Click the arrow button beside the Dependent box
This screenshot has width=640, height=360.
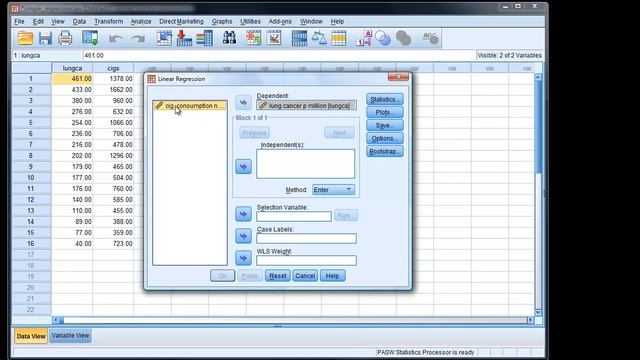coord(243,102)
